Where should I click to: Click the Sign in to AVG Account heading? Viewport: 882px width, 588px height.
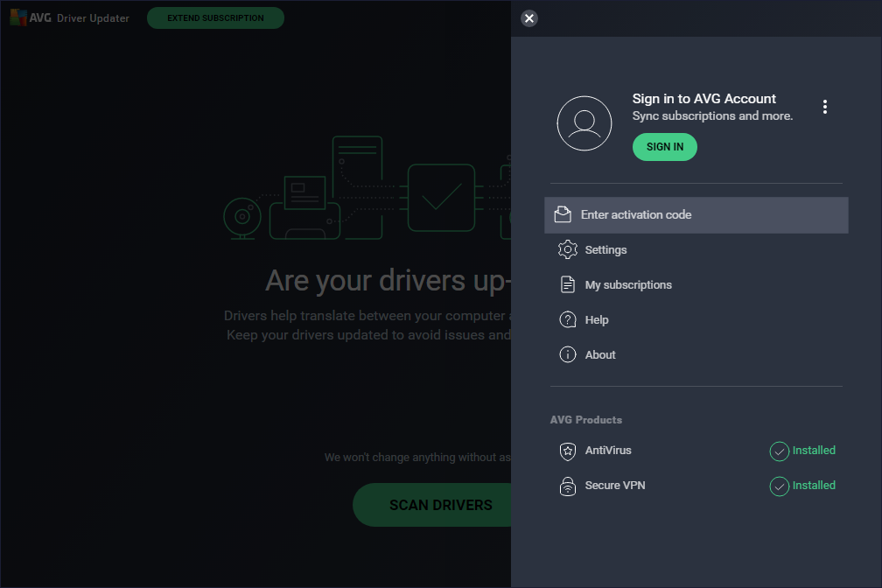click(x=703, y=99)
